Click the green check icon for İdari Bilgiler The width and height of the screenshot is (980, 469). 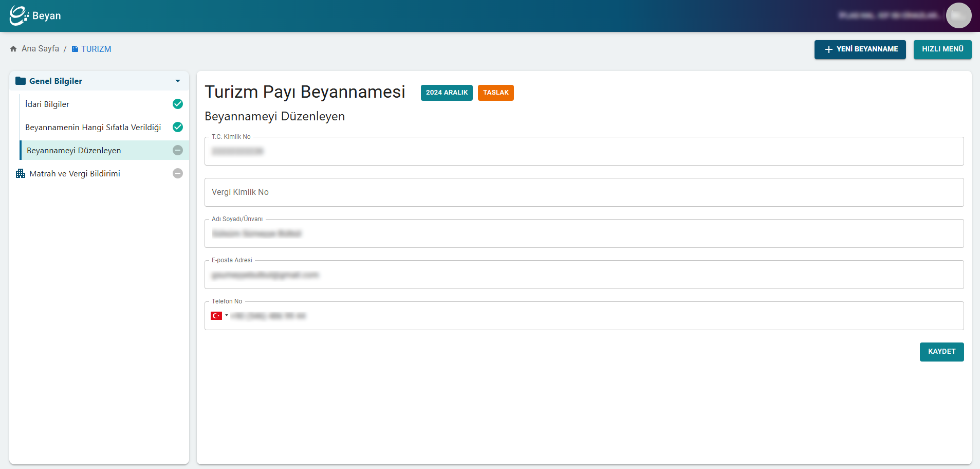178,104
